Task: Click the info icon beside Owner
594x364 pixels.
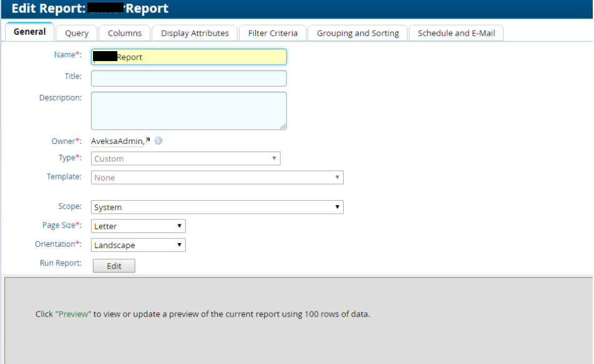Action: tap(158, 141)
